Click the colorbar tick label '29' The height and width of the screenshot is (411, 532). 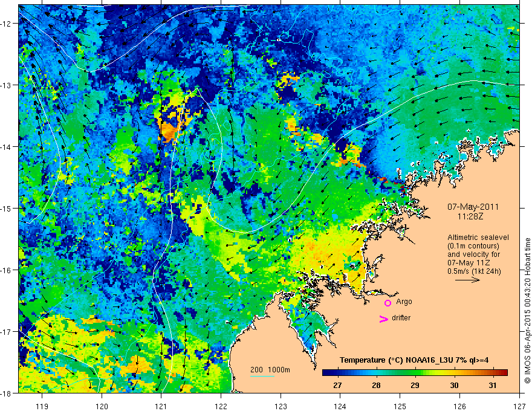415,385
